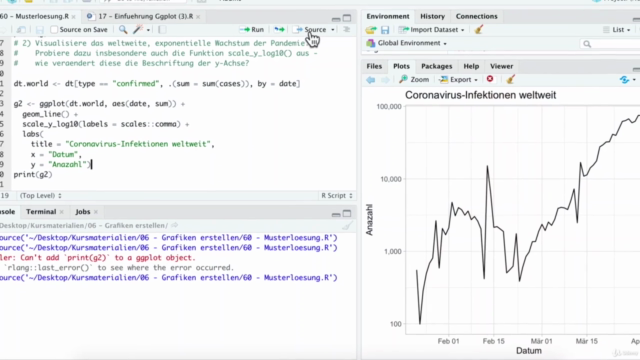Clear all plots with the broom icon

[510, 79]
